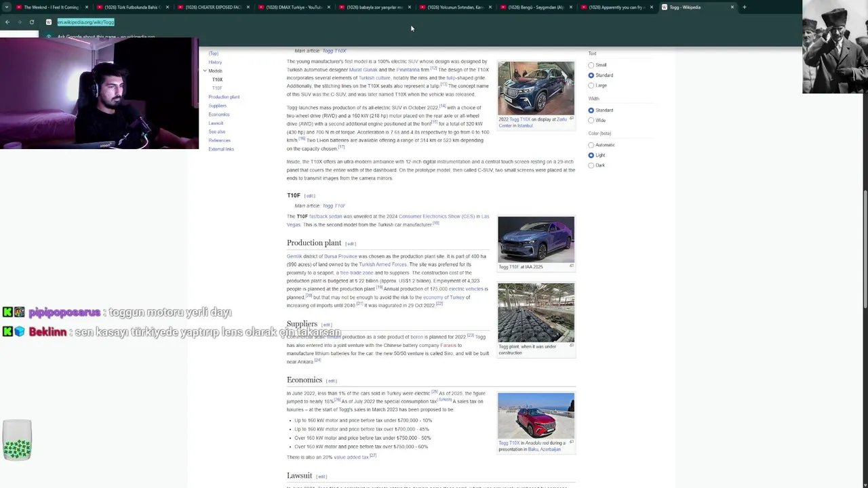Viewport: 868px width, 488px height.
Task: Open the Murat Günak link
Action: click(x=363, y=70)
